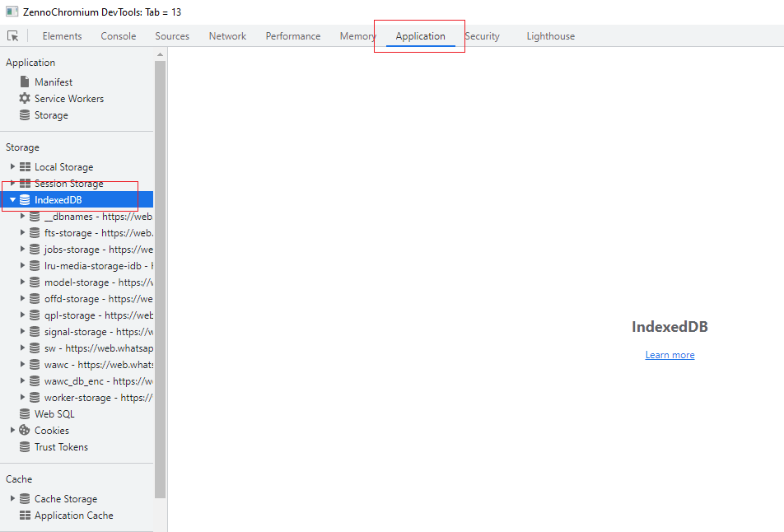
Task: Click the fts-storage database icon
Action: click(x=35, y=232)
